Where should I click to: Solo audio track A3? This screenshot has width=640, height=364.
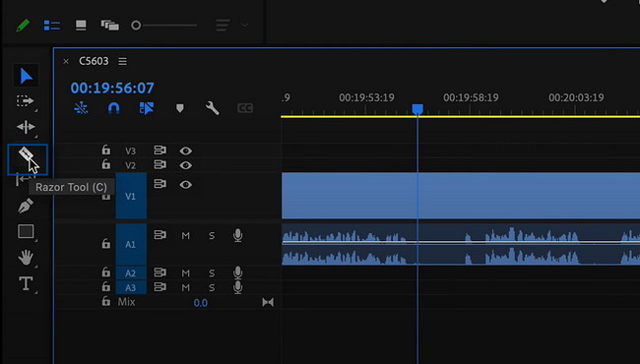click(212, 288)
